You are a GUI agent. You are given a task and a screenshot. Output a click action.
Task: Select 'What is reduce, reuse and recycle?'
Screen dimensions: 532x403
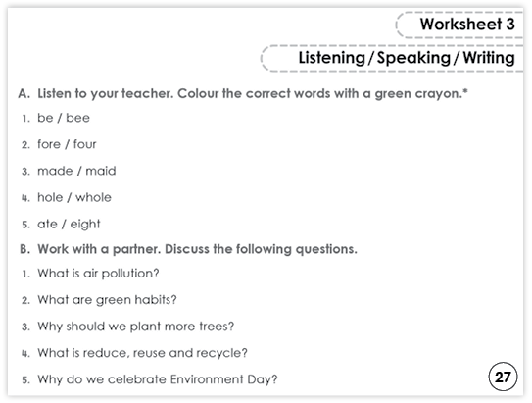142,353
